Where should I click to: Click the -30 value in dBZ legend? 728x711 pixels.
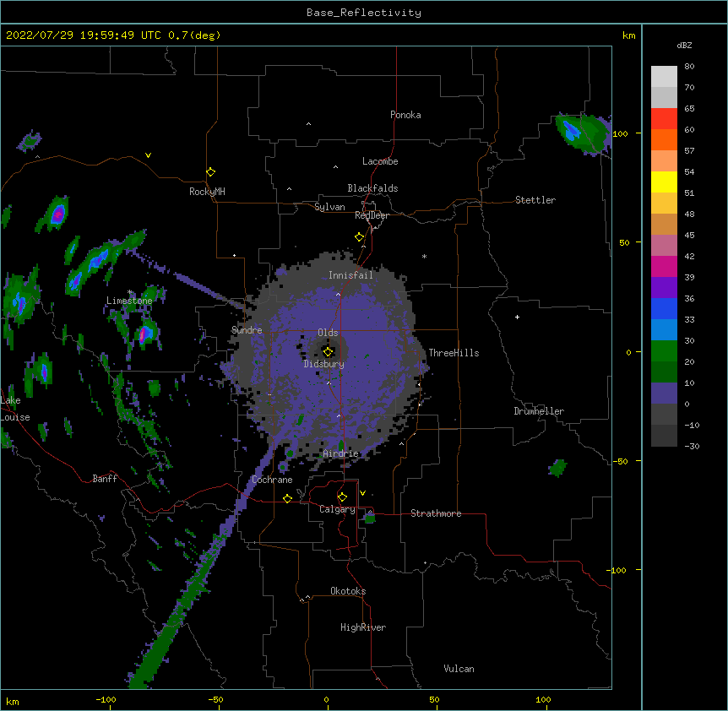692,446
